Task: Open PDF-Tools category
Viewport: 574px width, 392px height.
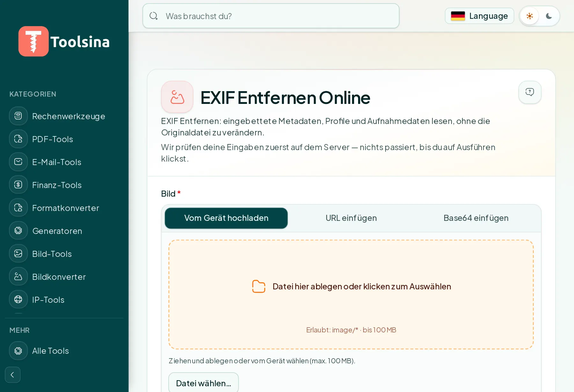Action: 64,139
